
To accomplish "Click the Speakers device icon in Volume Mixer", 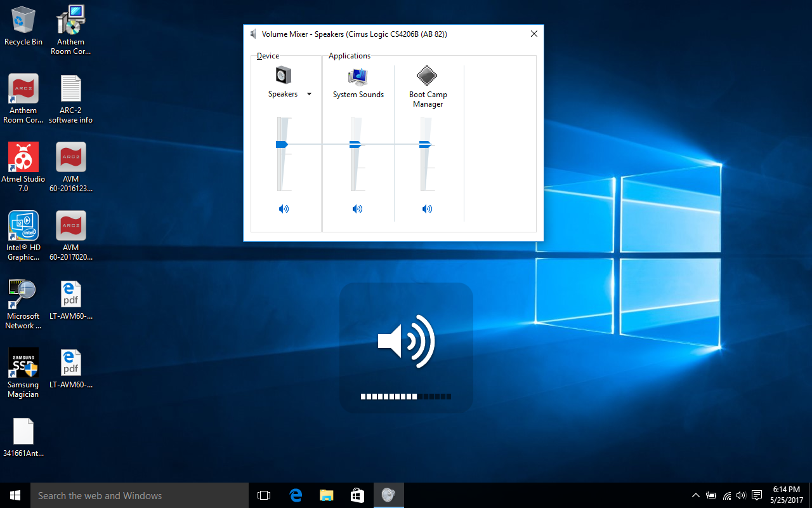I will coord(283,76).
